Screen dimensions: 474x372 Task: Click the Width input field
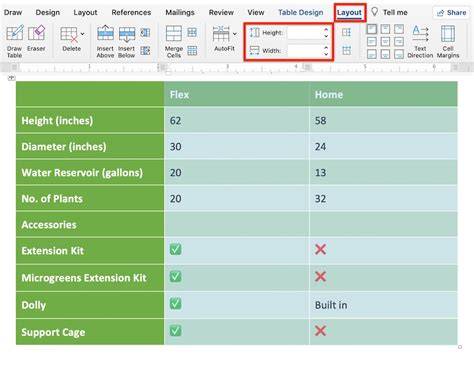305,51
